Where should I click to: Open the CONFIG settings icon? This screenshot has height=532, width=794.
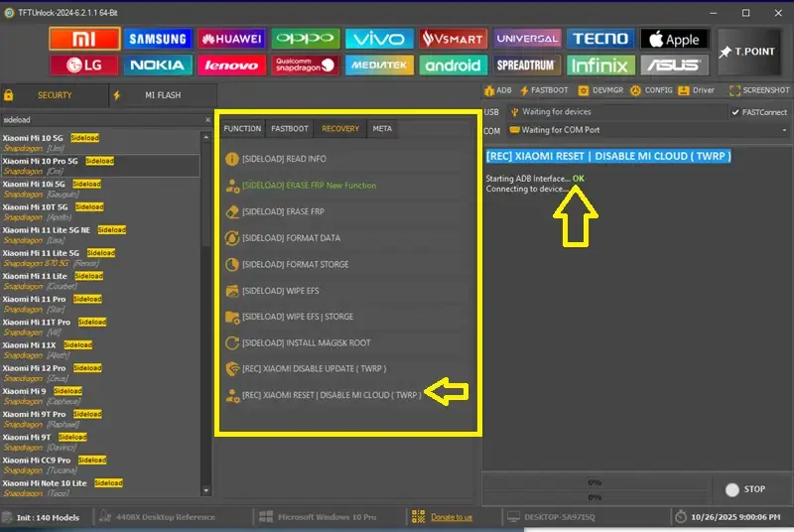tap(652, 89)
